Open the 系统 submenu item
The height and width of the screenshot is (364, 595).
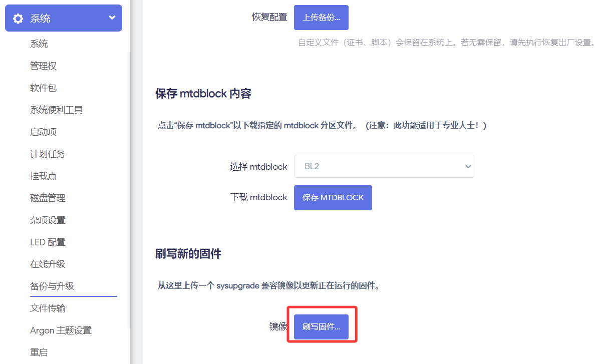point(39,44)
